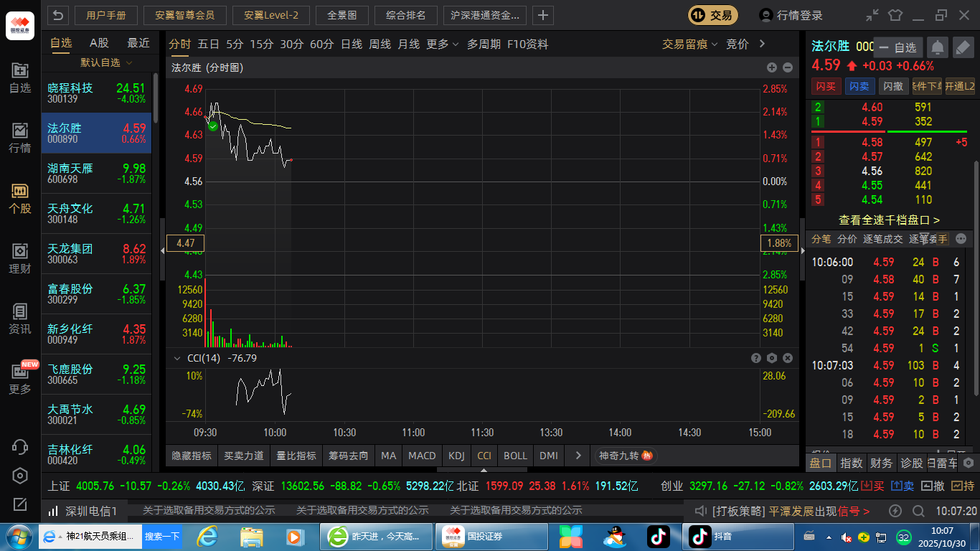This screenshot has height=551, width=980.
Task: Toggle the 量比指标 indicator
Action: click(296, 456)
